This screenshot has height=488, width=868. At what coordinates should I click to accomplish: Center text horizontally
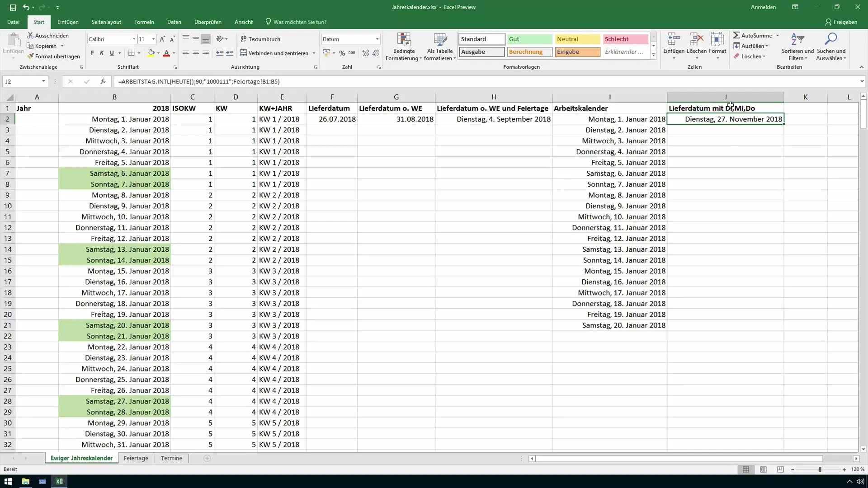tap(195, 53)
